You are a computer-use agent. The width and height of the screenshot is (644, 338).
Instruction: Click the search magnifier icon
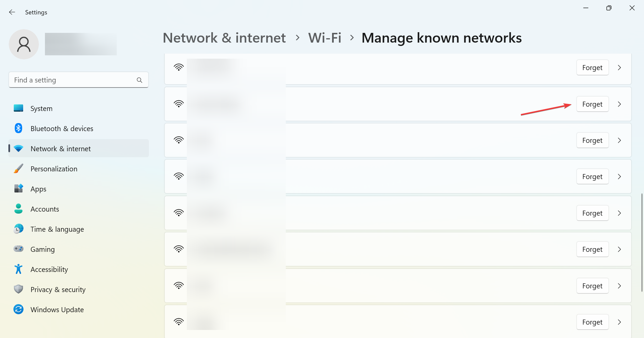[x=140, y=80]
